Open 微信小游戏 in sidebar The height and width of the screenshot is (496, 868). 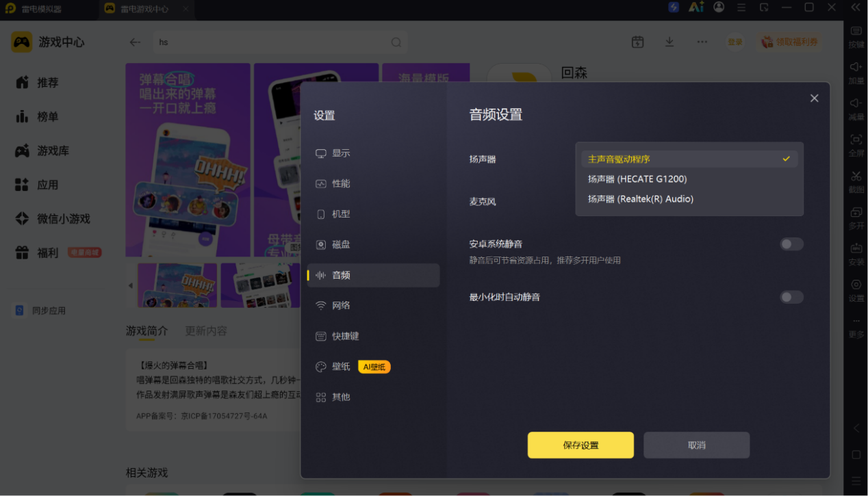coord(53,219)
